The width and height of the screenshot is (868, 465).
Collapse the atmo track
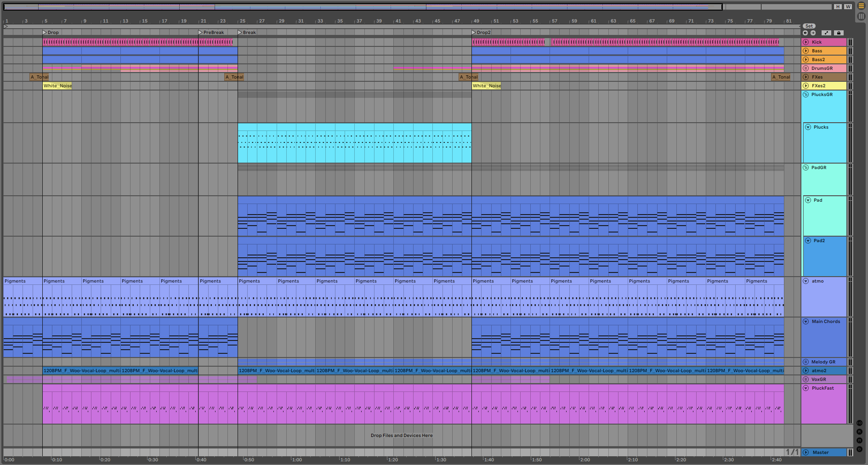pos(806,281)
